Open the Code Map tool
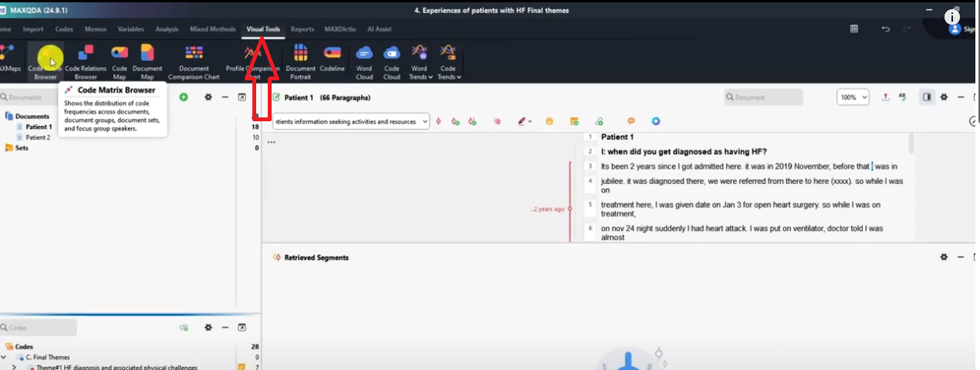The image size is (980, 370). (120, 61)
